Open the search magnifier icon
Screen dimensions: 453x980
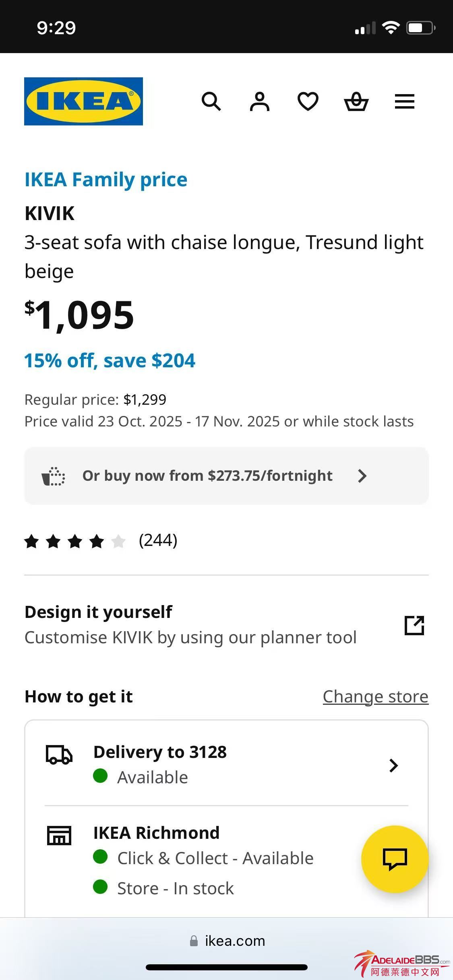211,101
